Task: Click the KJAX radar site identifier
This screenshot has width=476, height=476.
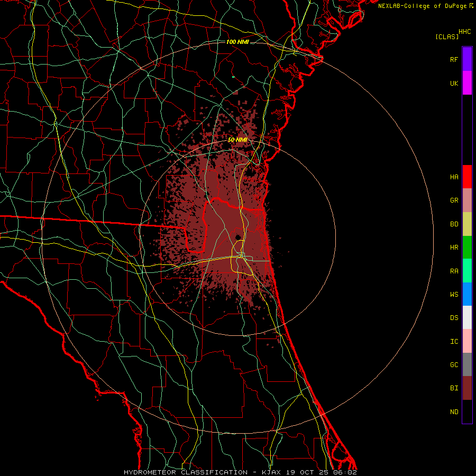Action: coord(271,472)
